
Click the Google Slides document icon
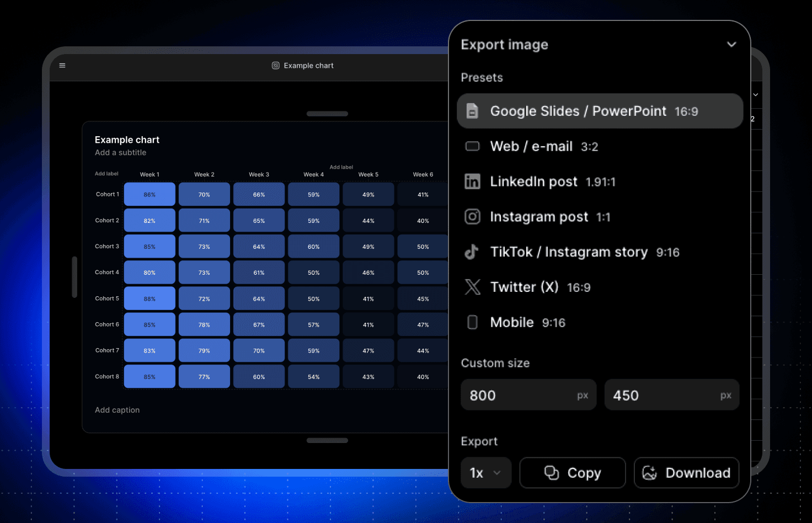coord(472,111)
